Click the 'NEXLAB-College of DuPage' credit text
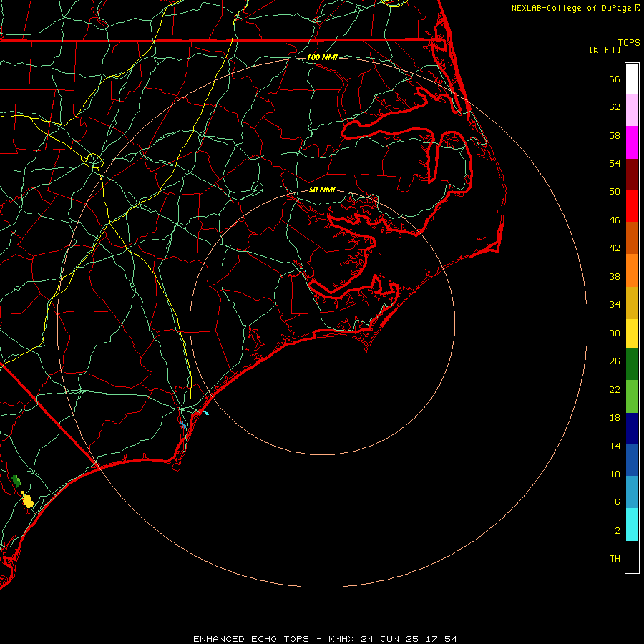 571,8
